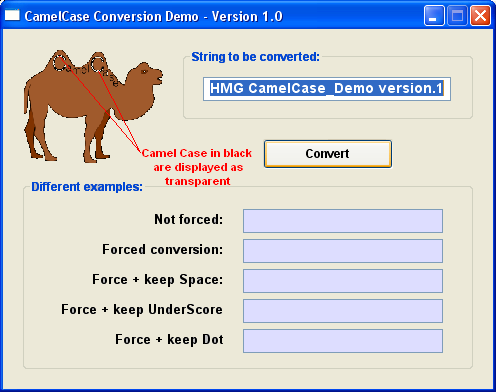Click the Force + keep Space result box
Viewport: 496px width, 392px height.
tap(343, 281)
